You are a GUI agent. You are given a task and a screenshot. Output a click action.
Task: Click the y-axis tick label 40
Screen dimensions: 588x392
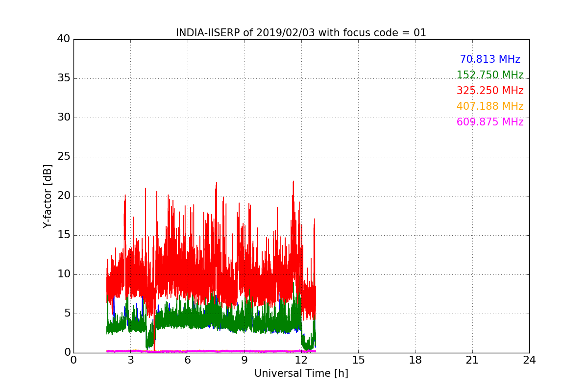64,39
